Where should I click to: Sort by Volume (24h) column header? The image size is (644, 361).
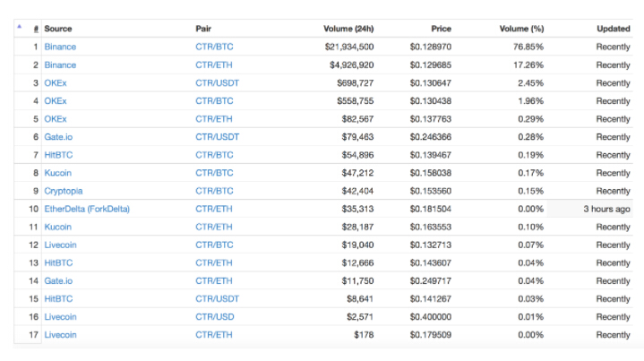point(348,29)
